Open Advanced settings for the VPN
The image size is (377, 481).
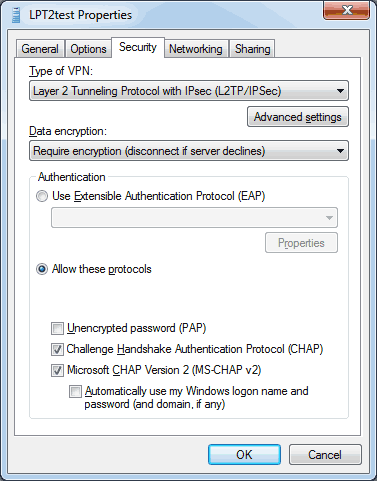point(298,117)
